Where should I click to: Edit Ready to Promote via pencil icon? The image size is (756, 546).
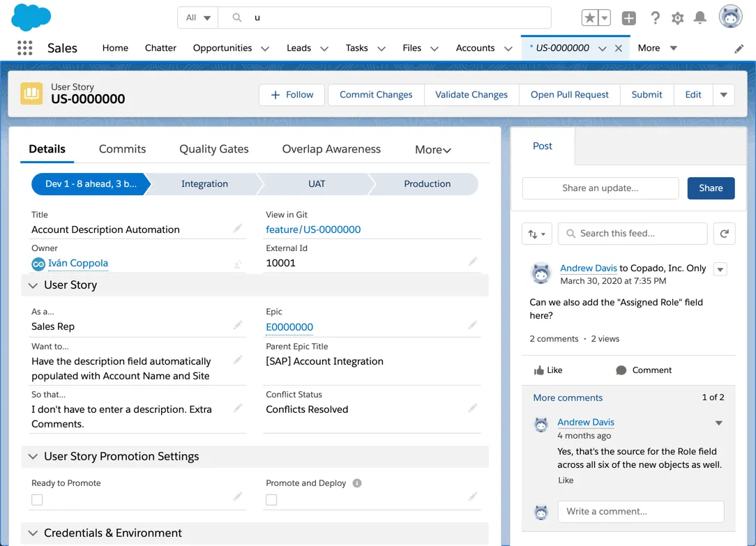click(238, 496)
